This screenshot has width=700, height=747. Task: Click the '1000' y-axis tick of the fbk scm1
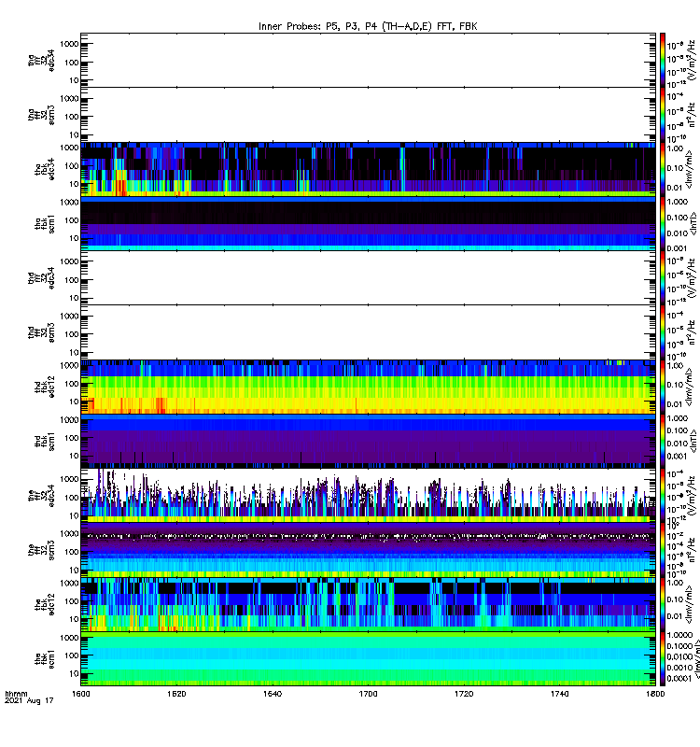69,638
